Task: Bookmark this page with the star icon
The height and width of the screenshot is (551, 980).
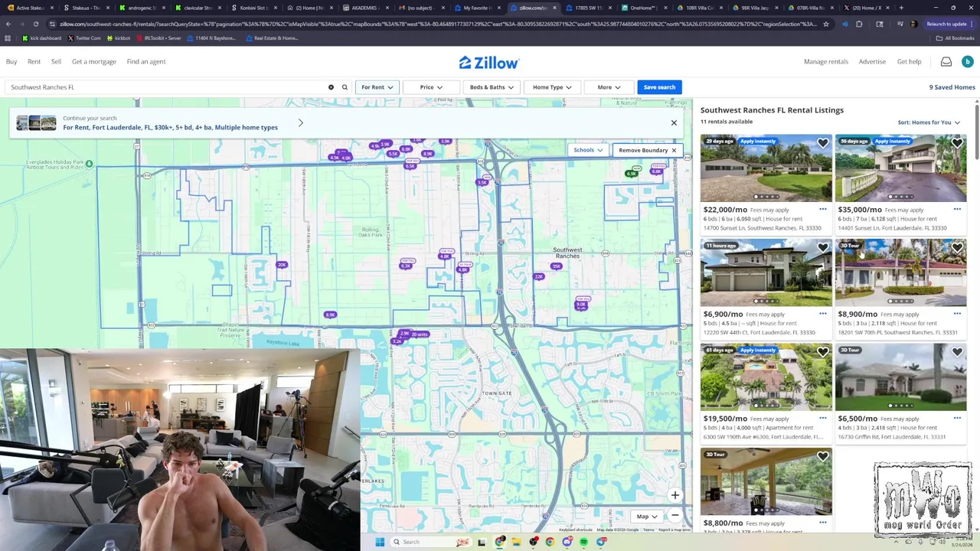Action: click(825, 24)
